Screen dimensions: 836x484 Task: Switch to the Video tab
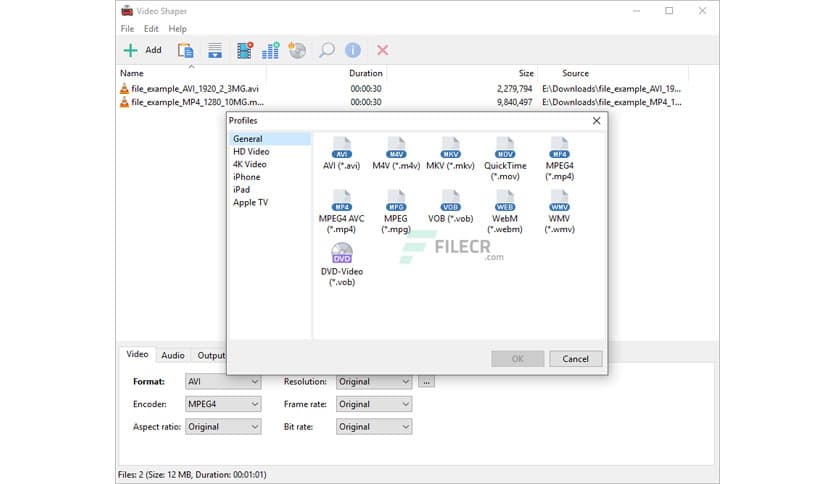[x=137, y=354]
